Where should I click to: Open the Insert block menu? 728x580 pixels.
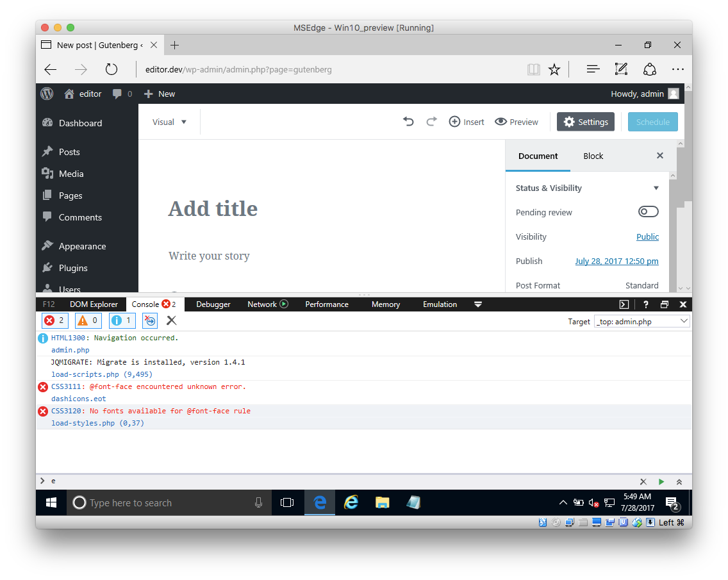pyautogui.click(x=466, y=121)
